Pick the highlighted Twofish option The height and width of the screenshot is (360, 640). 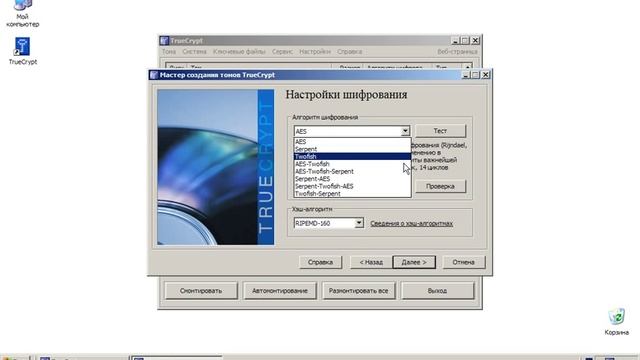click(x=352, y=156)
